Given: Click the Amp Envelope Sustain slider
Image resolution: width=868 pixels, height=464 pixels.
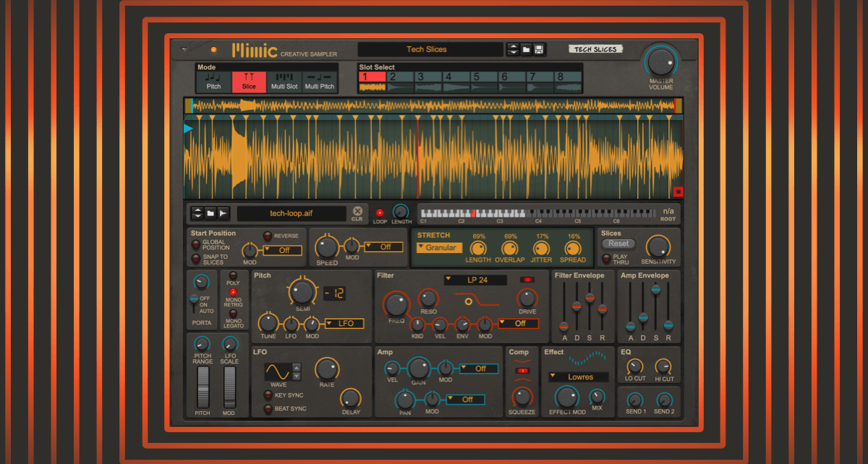Looking at the screenshot, I should click(x=656, y=290).
